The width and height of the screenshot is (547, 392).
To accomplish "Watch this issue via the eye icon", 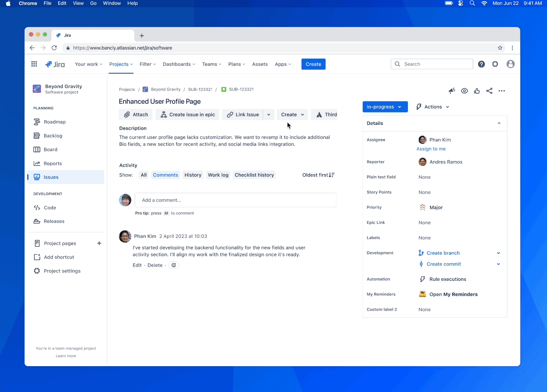I will (464, 91).
